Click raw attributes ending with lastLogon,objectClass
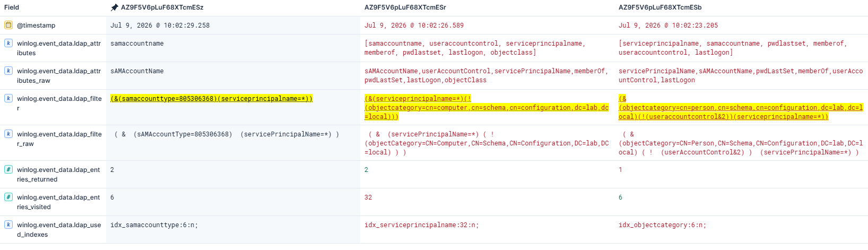 486,75
